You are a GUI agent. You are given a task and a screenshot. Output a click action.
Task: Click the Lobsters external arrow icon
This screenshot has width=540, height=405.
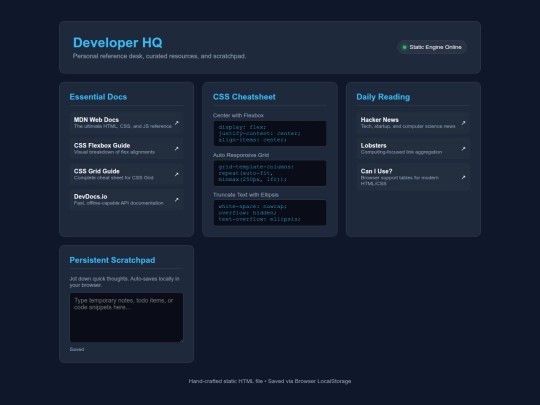(464, 149)
